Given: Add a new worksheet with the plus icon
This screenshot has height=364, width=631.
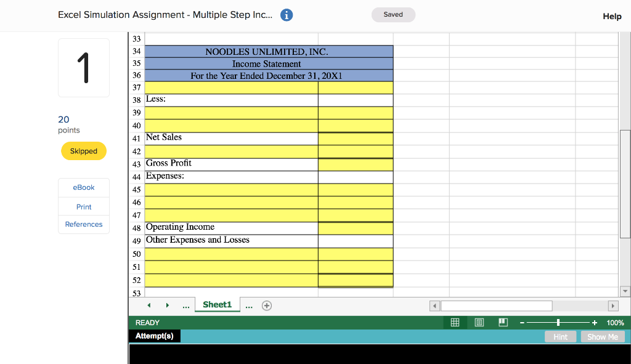Looking at the screenshot, I should pos(266,305).
